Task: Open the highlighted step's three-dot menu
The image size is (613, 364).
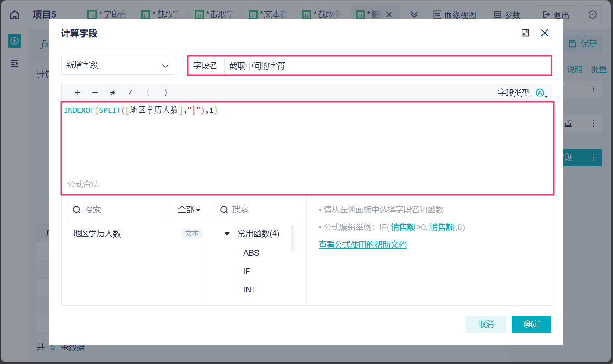Action: [x=594, y=158]
